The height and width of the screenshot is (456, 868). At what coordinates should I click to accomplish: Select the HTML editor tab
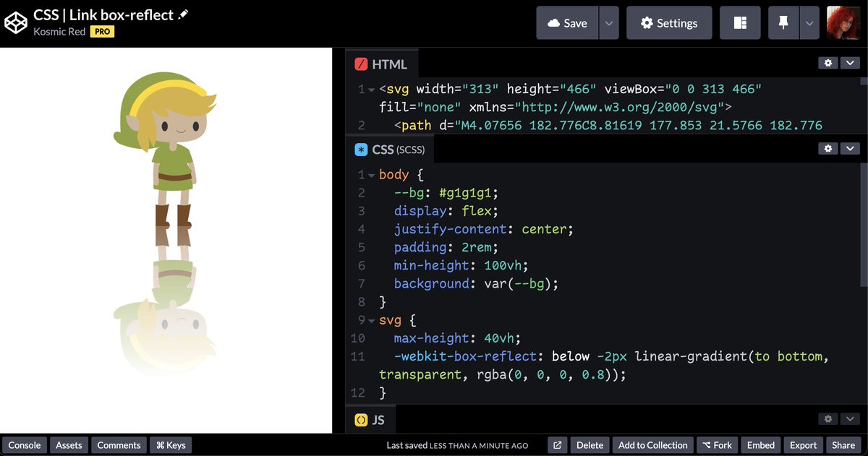coord(381,64)
